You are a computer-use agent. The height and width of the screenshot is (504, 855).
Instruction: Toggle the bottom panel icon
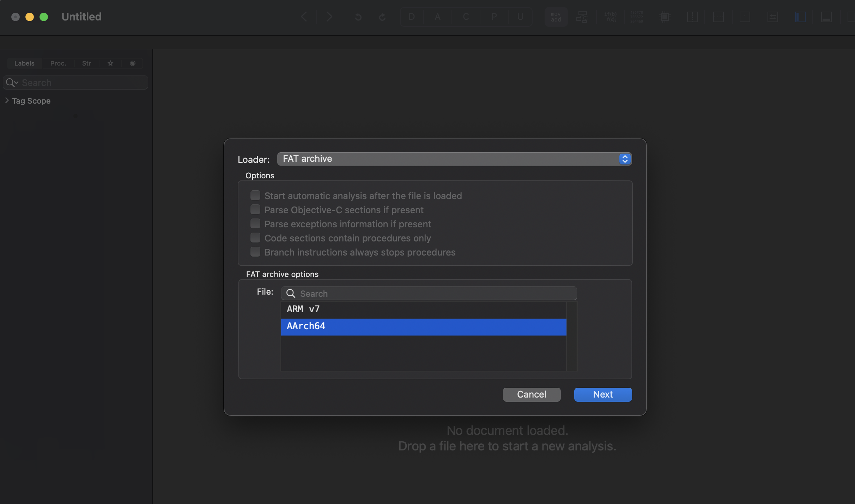[x=826, y=17]
